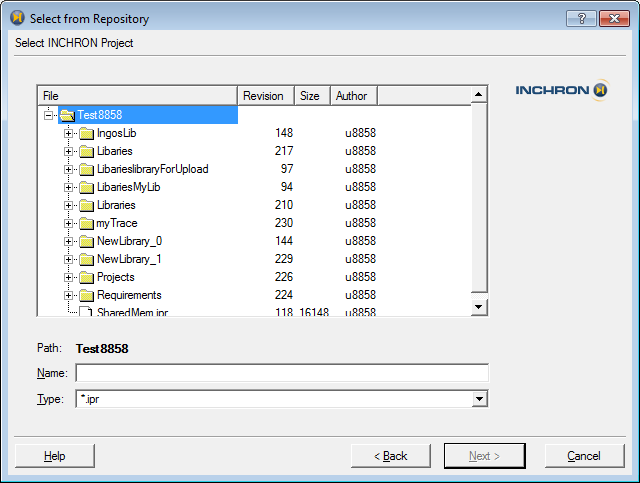Click revision value 148
This screenshot has width=640, height=483.
click(284, 133)
